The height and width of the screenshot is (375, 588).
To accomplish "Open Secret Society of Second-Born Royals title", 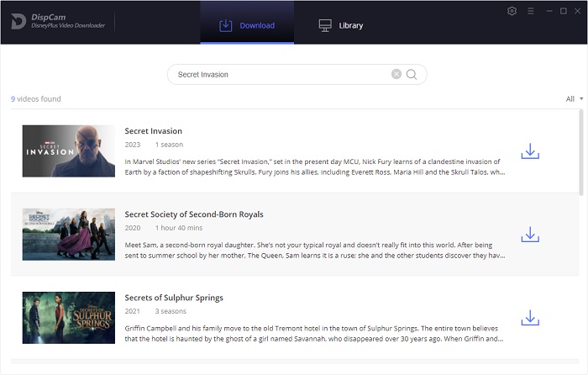I will coord(193,214).
